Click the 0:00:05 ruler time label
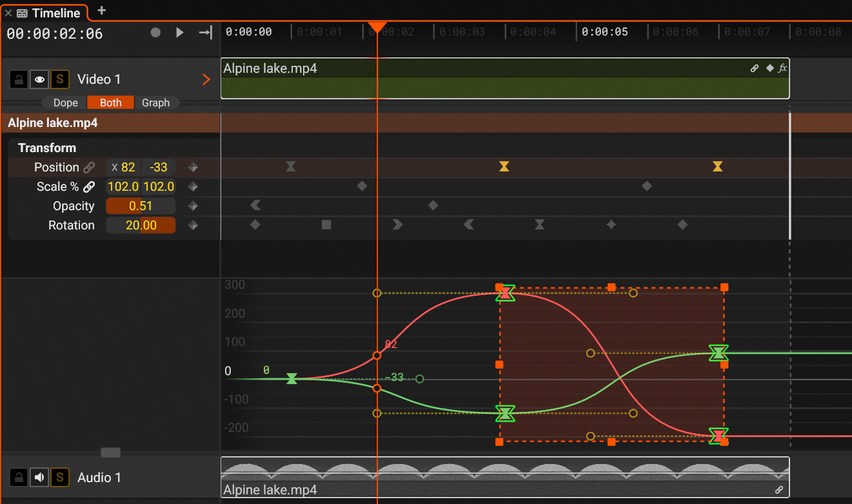The width and height of the screenshot is (852, 504). [x=605, y=32]
